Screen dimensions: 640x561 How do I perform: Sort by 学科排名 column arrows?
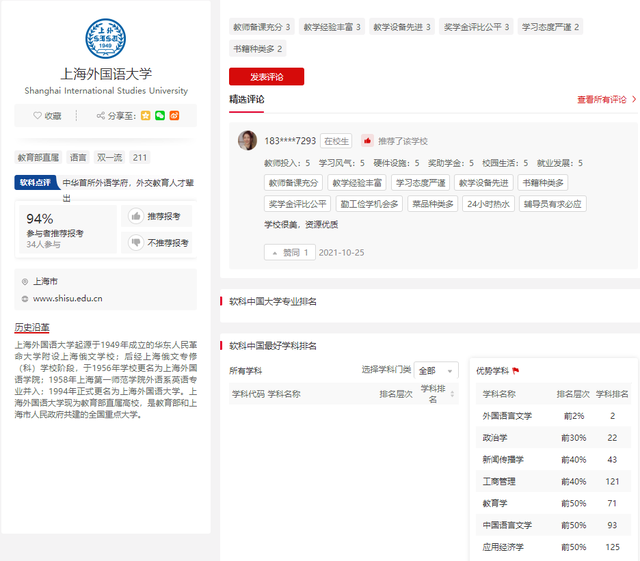[x=452, y=394]
